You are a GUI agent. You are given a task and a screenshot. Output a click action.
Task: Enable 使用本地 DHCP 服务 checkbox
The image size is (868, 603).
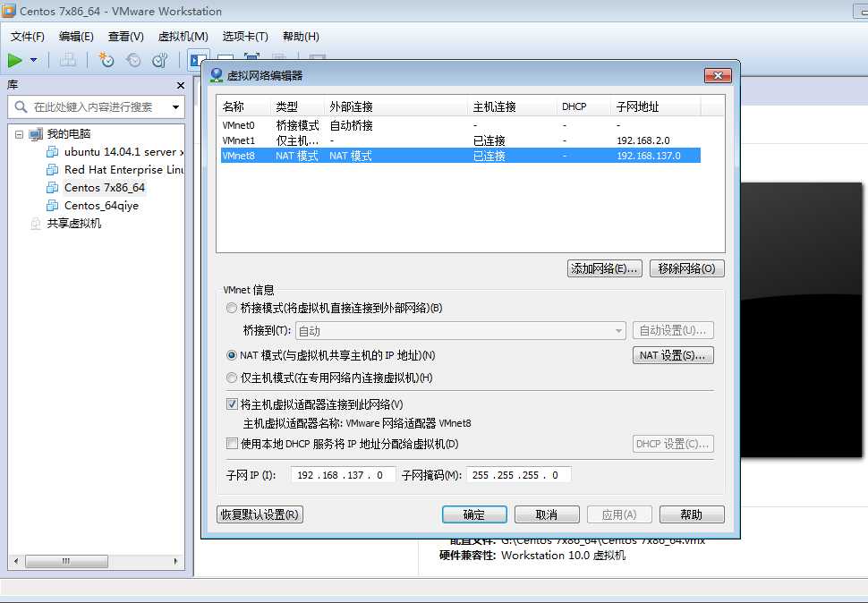[232, 444]
